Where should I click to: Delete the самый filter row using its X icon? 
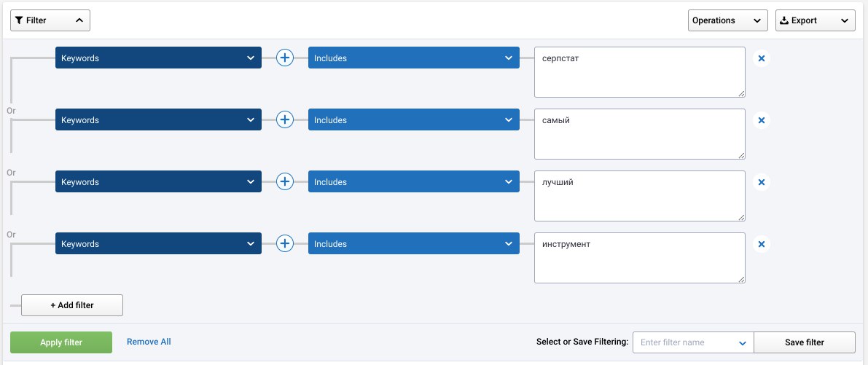point(761,120)
